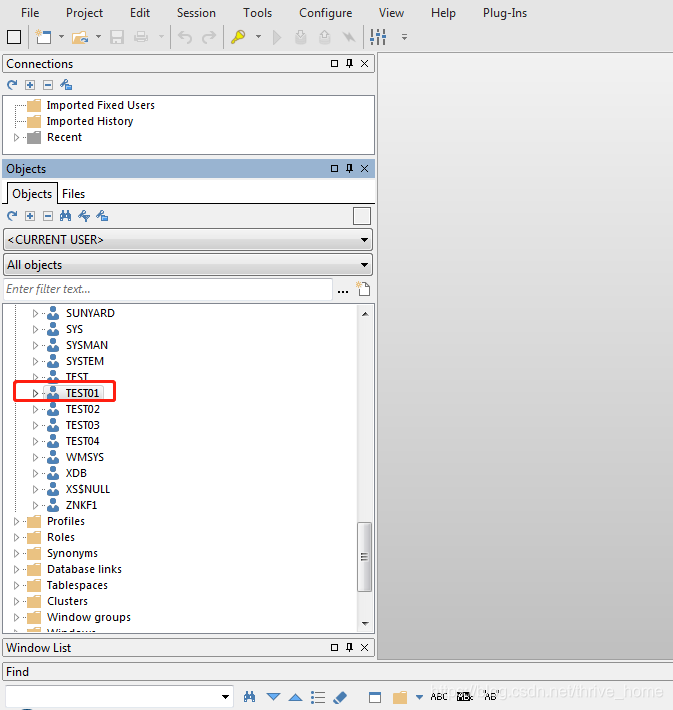Click the Open file folder icon
The width and height of the screenshot is (673, 710).
pyautogui.click(x=80, y=37)
